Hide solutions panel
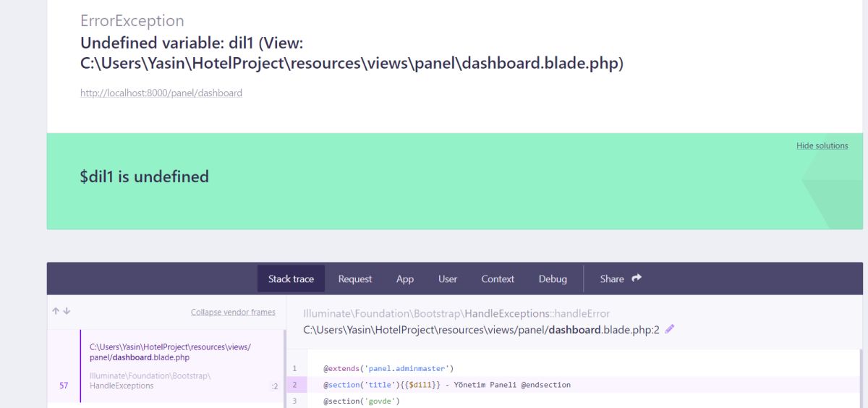868x408 pixels. click(x=822, y=145)
